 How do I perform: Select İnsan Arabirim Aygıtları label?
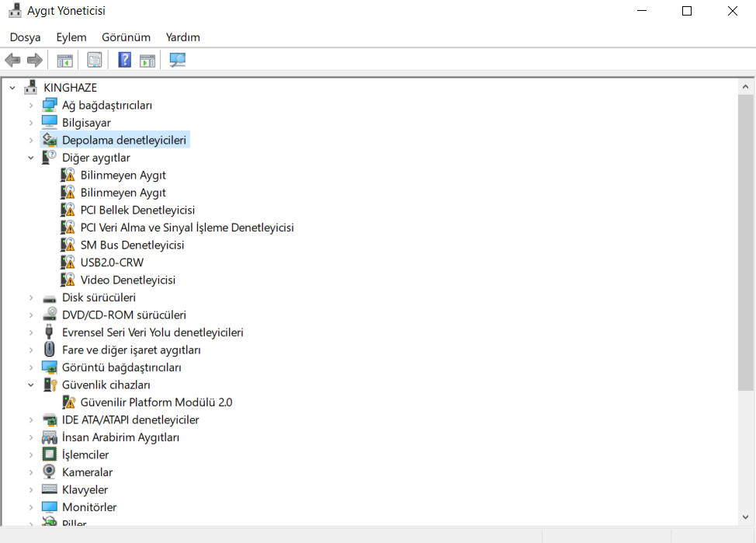point(120,437)
